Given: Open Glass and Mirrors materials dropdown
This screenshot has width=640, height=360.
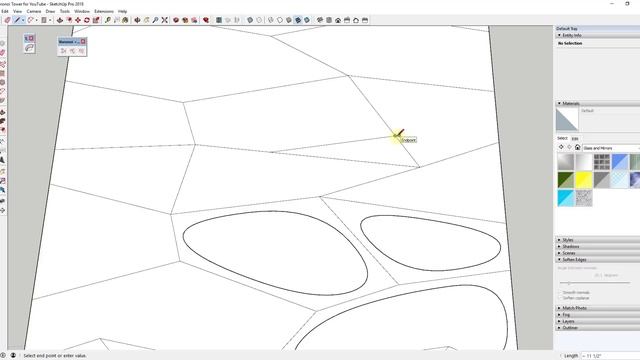Looking at the screenshot, I should coord(611,148).
